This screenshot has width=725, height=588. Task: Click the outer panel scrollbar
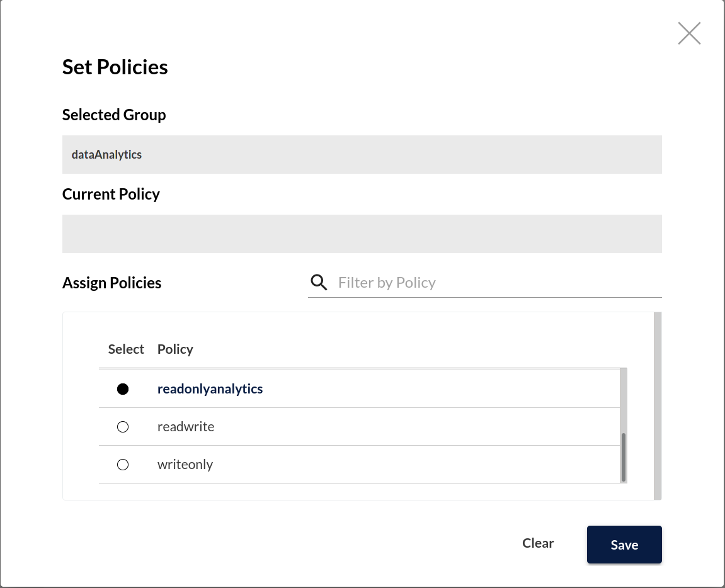coord(657,406)
